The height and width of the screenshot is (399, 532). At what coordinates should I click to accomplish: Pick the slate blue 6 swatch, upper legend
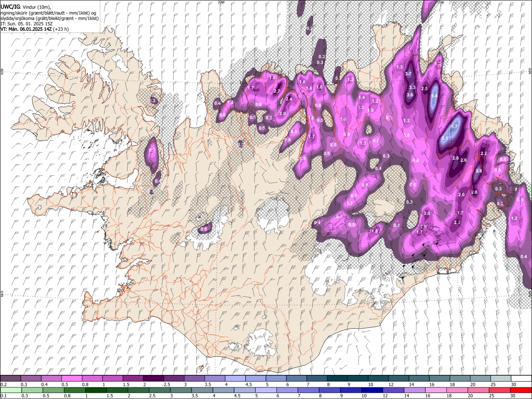point(297,379)
